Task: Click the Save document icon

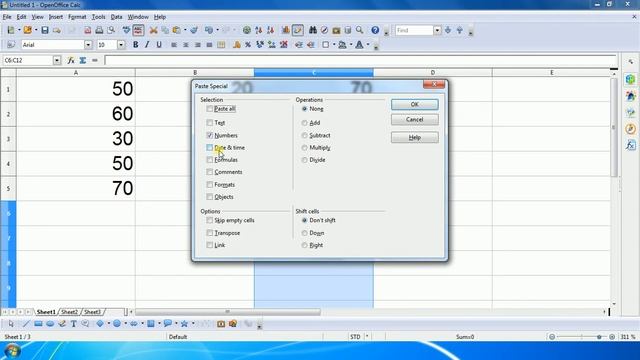Action: [45, 30]
